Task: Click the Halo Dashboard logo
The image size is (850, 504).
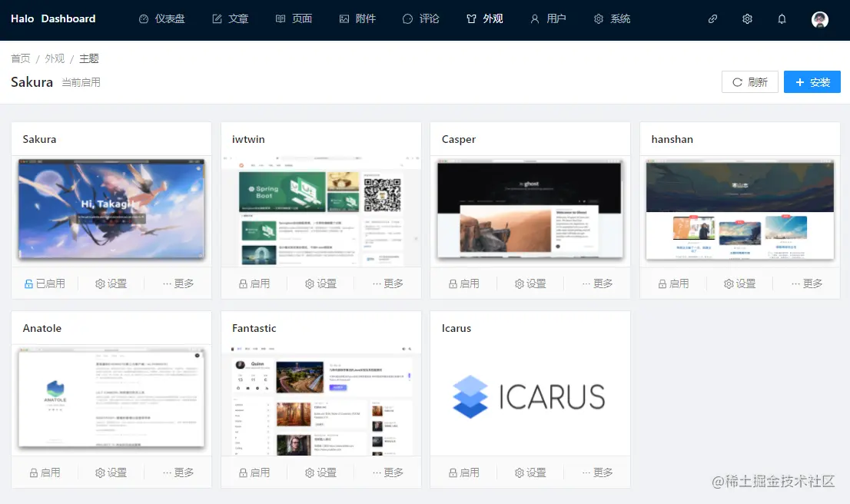Action: click(53, 18)
